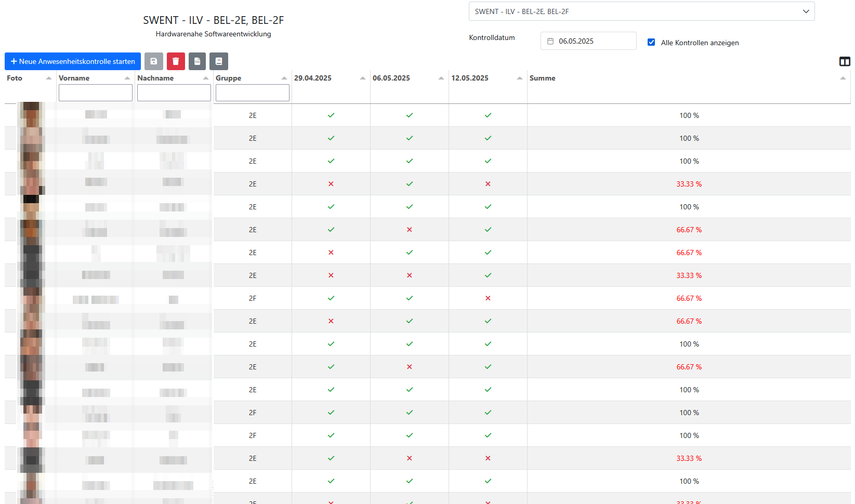
Task: Click sort arrow in Vorname column
Action: point(127,78)
